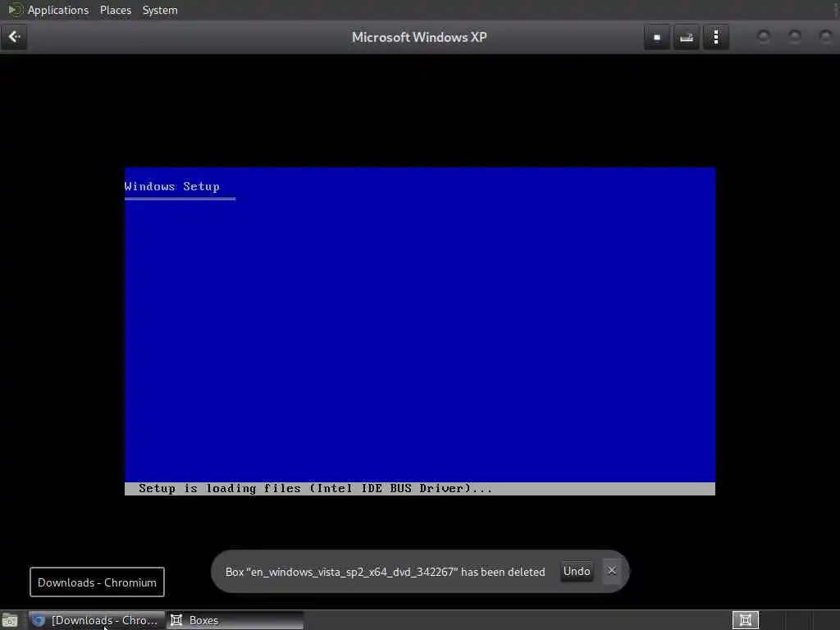The image size is (840, 630).
Task: Open the three-dot menu in header
Action: pos(715,37)
